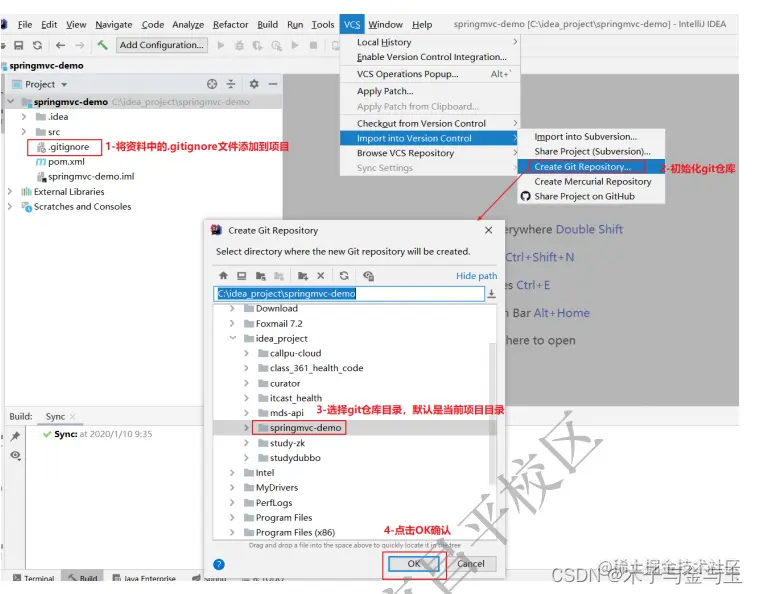Viewport: 758px width, 594px height.
Task: Expand External Libraries node
Action: [10, 191]
